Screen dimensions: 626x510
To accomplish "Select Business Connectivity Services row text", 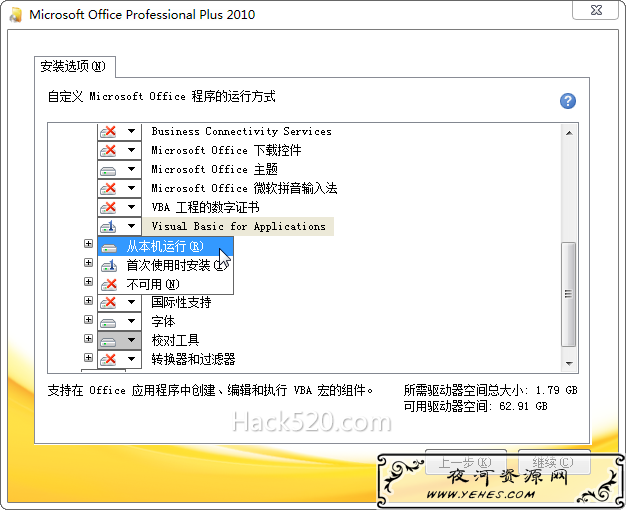I will pos(242,131).
